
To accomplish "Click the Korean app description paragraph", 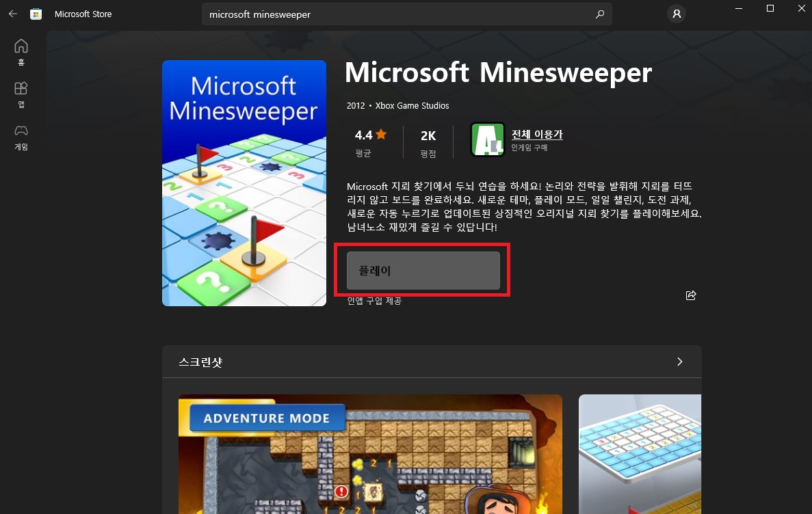I will coord(524,206).
